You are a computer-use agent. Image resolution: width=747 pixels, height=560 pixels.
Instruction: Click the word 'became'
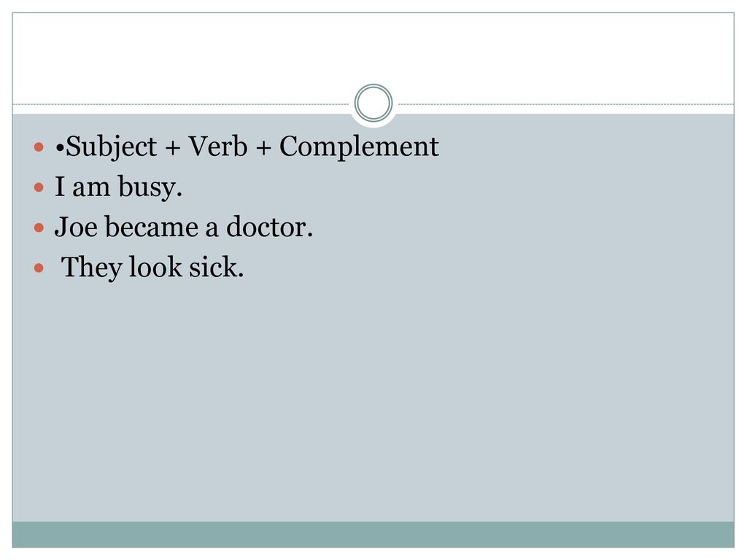click(x=151, y=227)
